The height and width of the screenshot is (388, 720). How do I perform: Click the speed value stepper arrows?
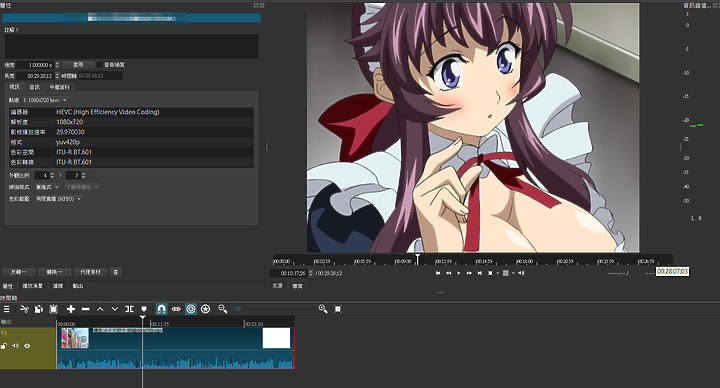[x=57, y=65]
